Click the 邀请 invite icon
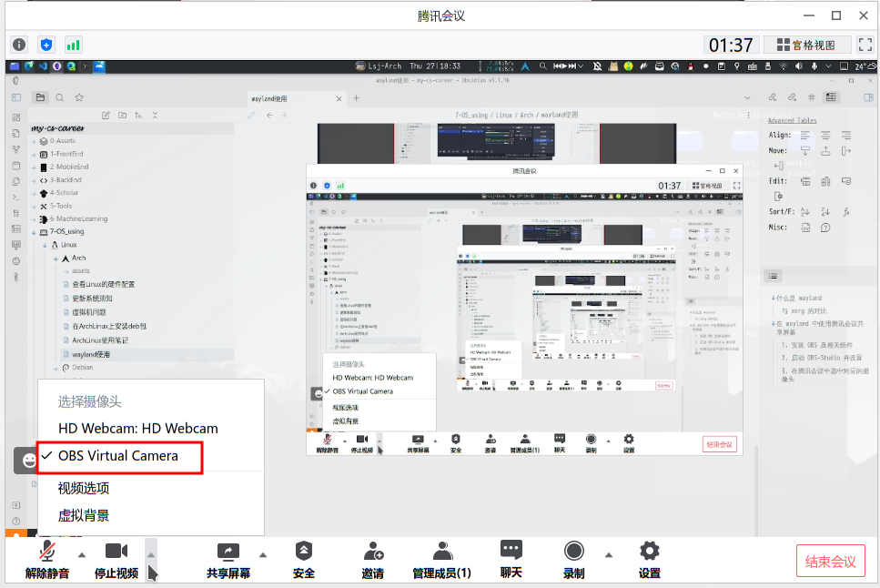The width and height of the screenshot is (880, 588). pos(372,560)
